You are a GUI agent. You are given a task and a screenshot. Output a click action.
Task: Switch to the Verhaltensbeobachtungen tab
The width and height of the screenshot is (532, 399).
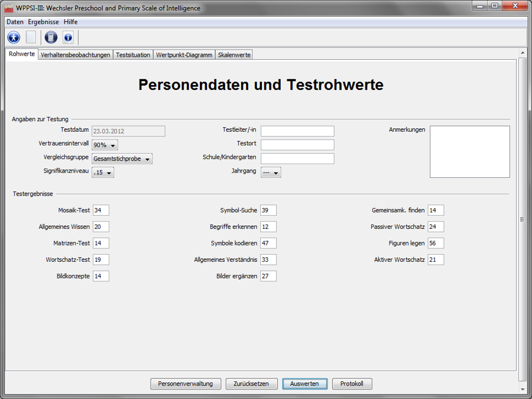(x=75, y=55)
